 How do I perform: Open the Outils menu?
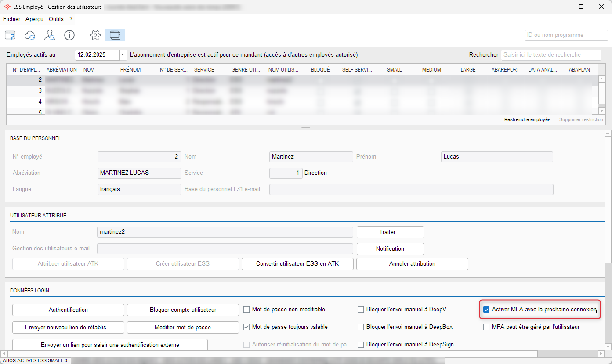point(56,19)
